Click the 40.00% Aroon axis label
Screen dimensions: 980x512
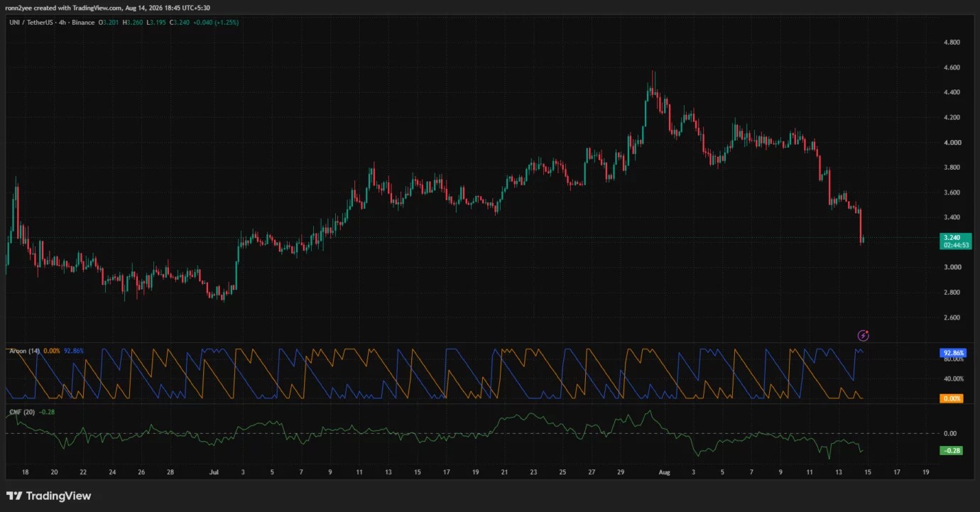coord(953,378)
